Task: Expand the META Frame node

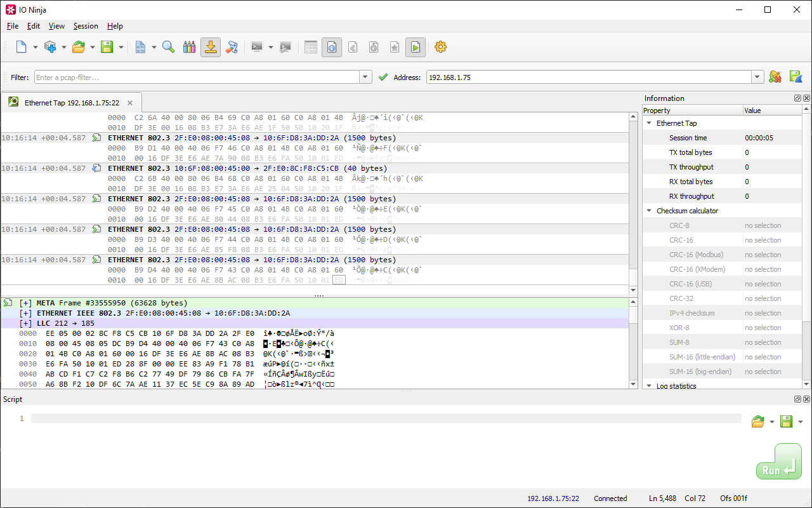Action: coord(26,303)
